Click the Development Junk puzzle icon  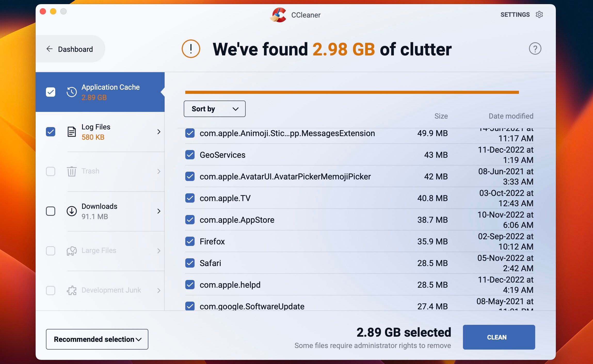pyautogui.click(x=72, y=291)
